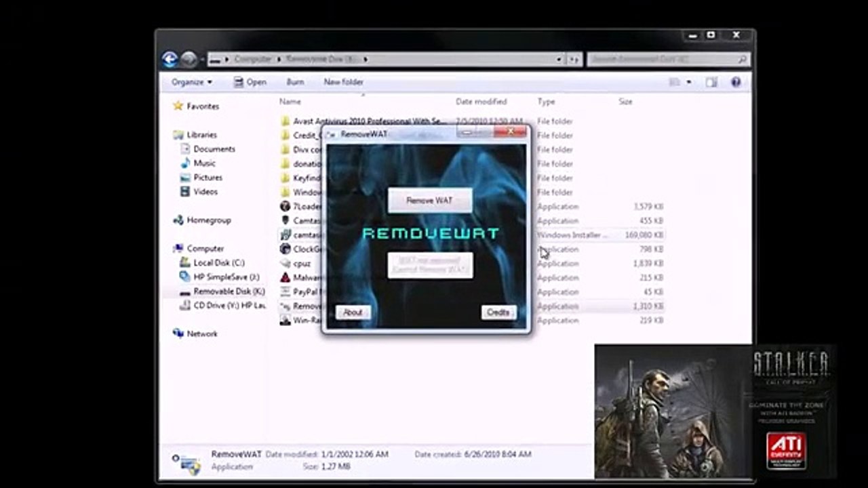Click the 1,310 KB size value
This screenshot has height=488, width=868.
click(x=649, y=306)
